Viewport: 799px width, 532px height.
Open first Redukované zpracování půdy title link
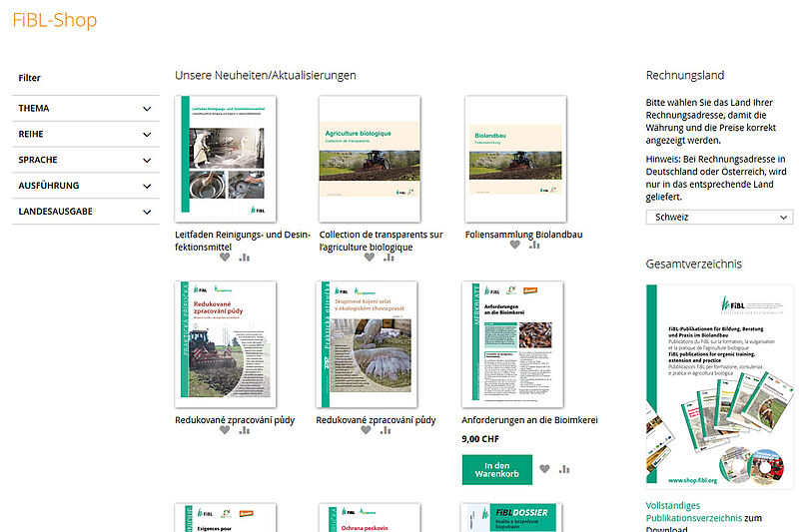click(x=235, y=420)
